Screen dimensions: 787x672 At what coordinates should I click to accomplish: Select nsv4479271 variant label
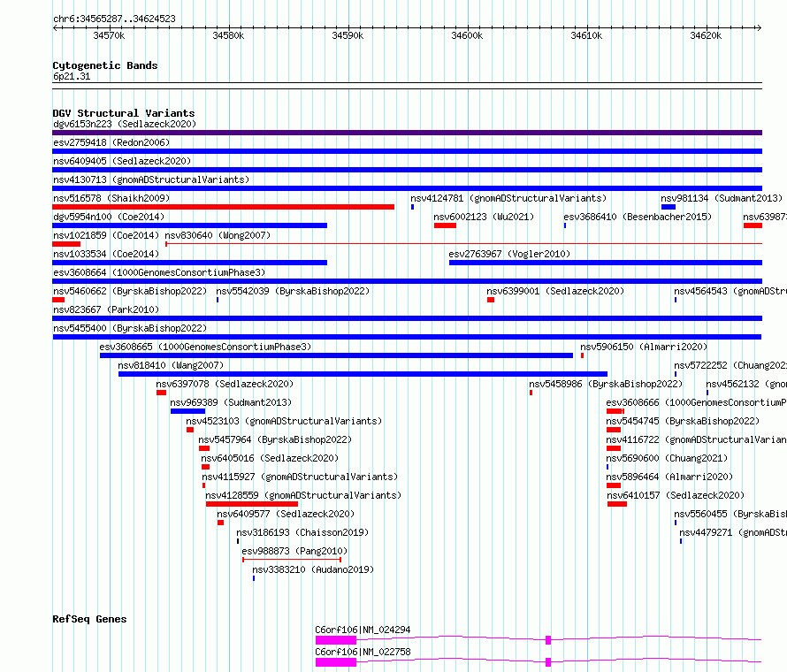(x=733, y=532)
